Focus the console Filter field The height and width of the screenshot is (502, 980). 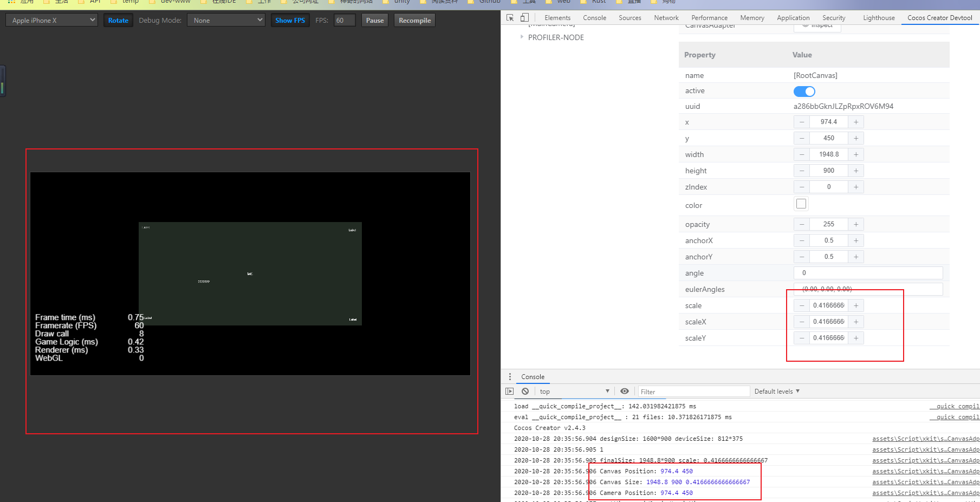694,392
